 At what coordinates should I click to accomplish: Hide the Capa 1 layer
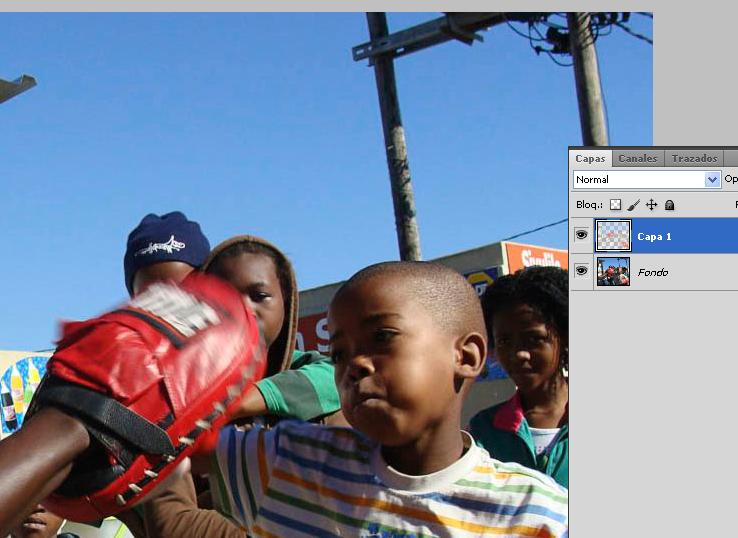pyautogui.click(x=581, y=235)
